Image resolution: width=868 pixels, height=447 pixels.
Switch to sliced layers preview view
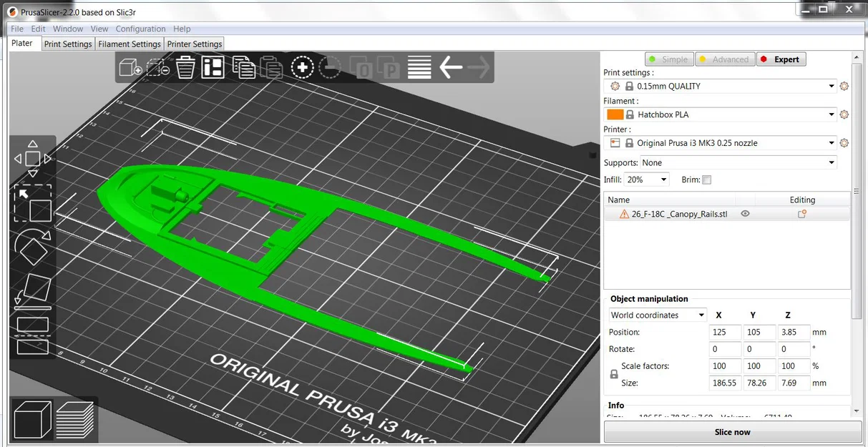75,419
